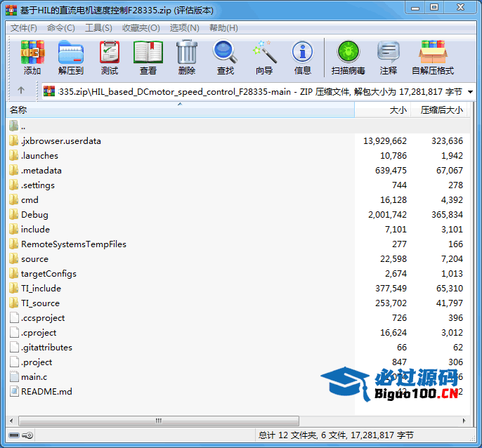The image size is (482, 448).
Task: Launch the Wizard (向导) wand icon
Action: pos(264,52)
